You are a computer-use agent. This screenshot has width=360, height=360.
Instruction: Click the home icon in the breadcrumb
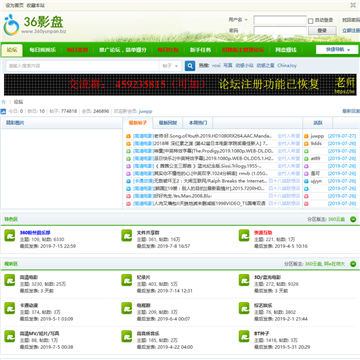click(4, 102)
